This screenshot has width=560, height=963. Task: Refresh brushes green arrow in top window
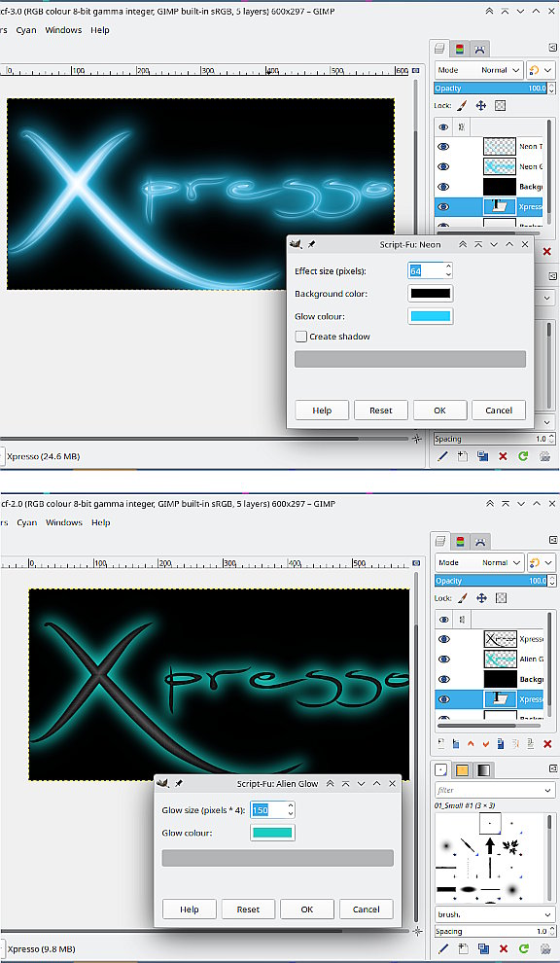click(x=523, y=456)
